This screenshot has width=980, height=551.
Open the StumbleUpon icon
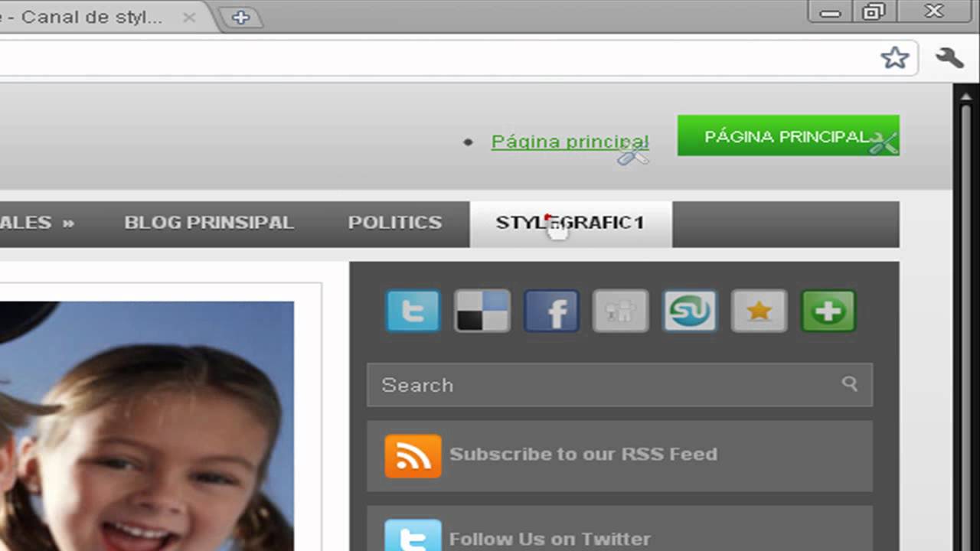pyautogui.click(x=690, y=311)
